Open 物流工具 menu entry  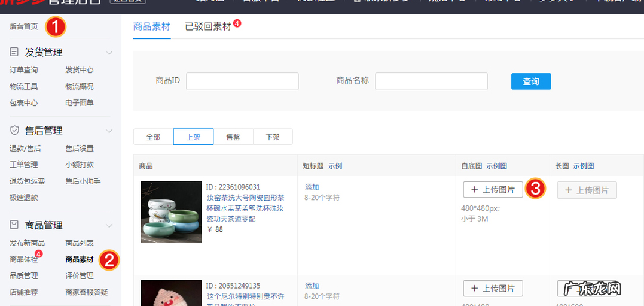(24, 86)
